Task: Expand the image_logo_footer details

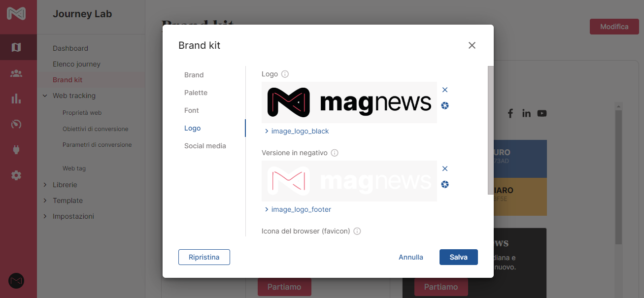Action: (x=298, y=209)
